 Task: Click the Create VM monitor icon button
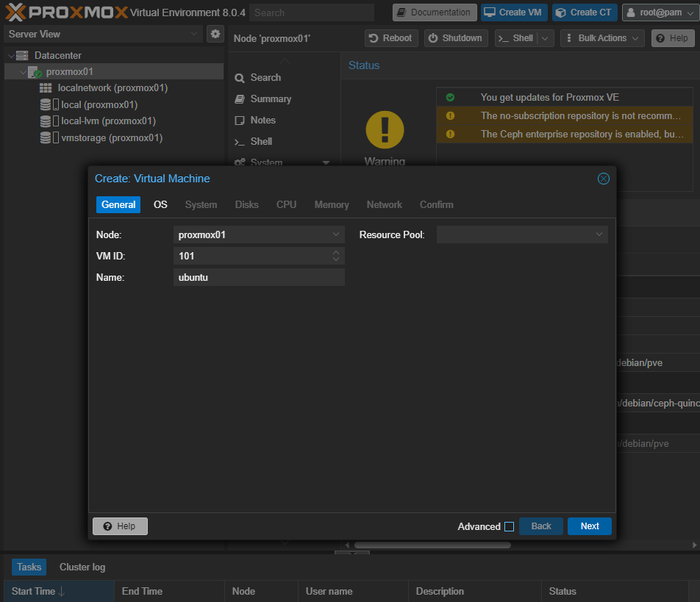pos(512,12)
